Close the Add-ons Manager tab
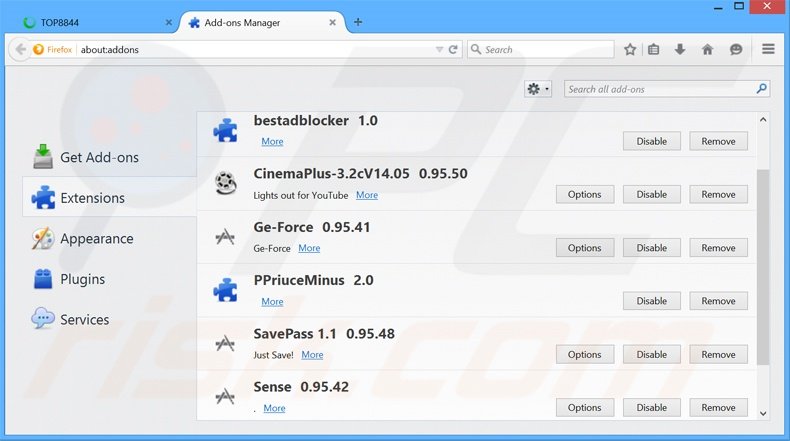 [333, 23]
